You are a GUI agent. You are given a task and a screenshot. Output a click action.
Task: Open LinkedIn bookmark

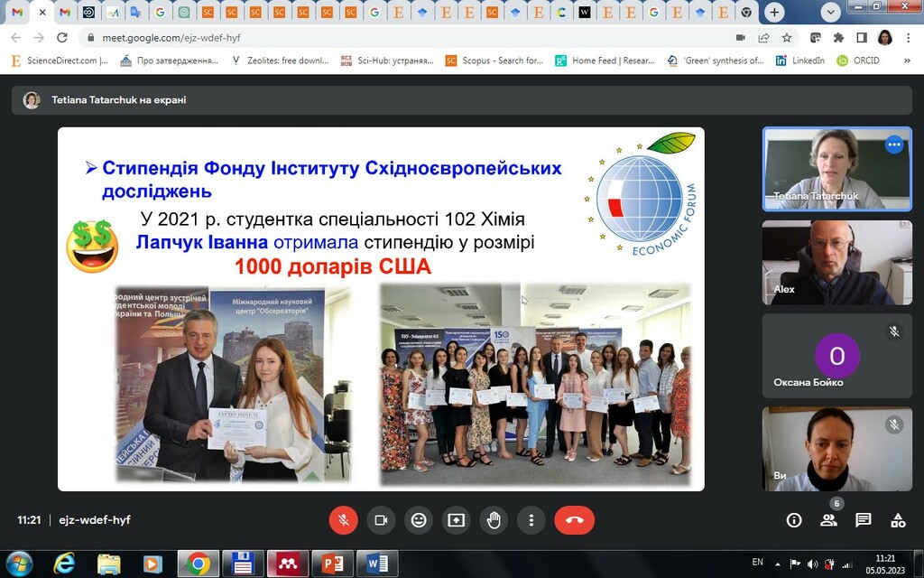(x=799, y=61)
